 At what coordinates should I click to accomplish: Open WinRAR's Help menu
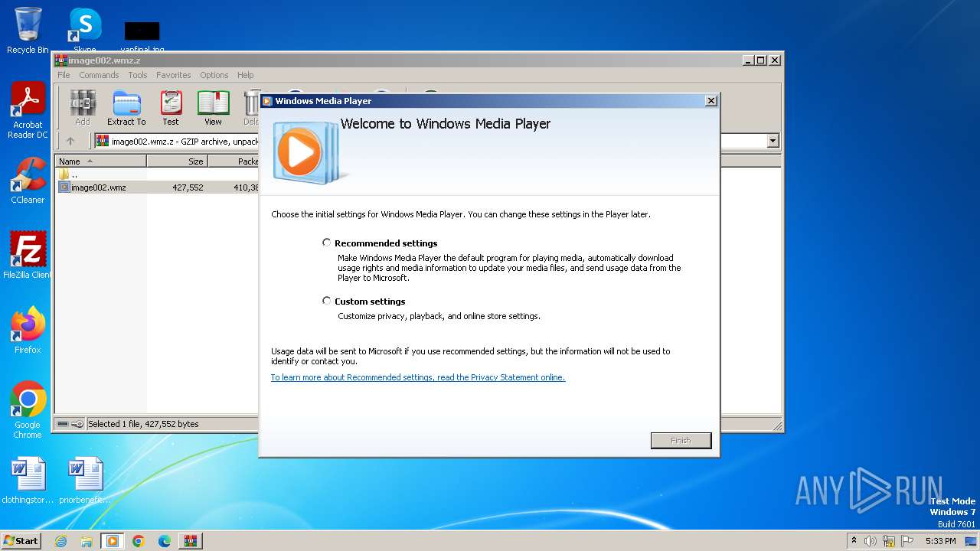coord(245,75)
